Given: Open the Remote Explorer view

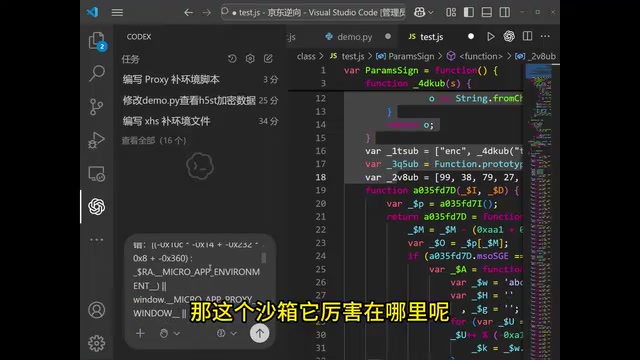Looking at the screenshot, I should pyautogui.click(x=97, y=174).
